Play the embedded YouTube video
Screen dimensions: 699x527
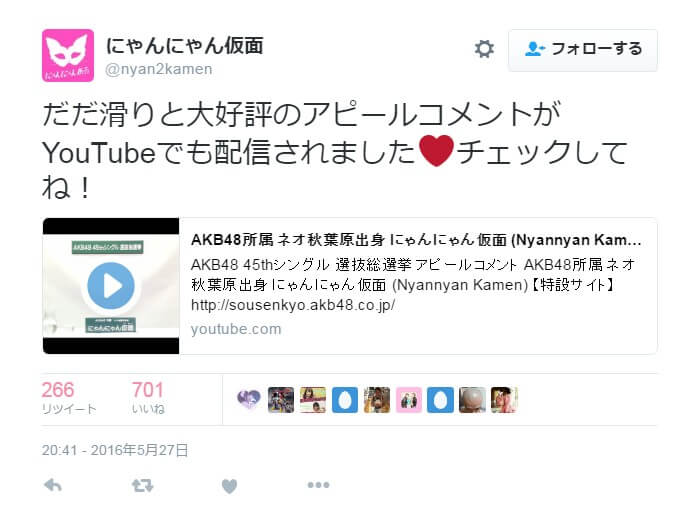coord(111,286)
